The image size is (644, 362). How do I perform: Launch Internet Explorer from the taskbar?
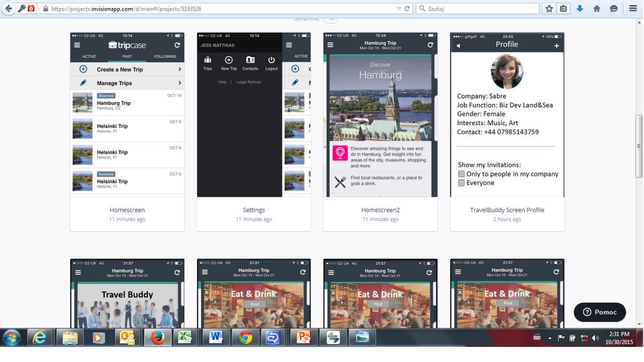point(40,337)
